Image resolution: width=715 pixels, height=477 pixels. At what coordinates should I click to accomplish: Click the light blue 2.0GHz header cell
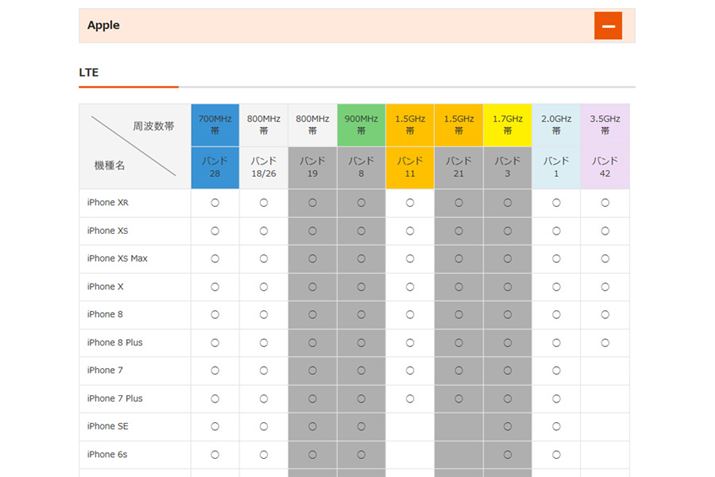(x=556, y=125)
